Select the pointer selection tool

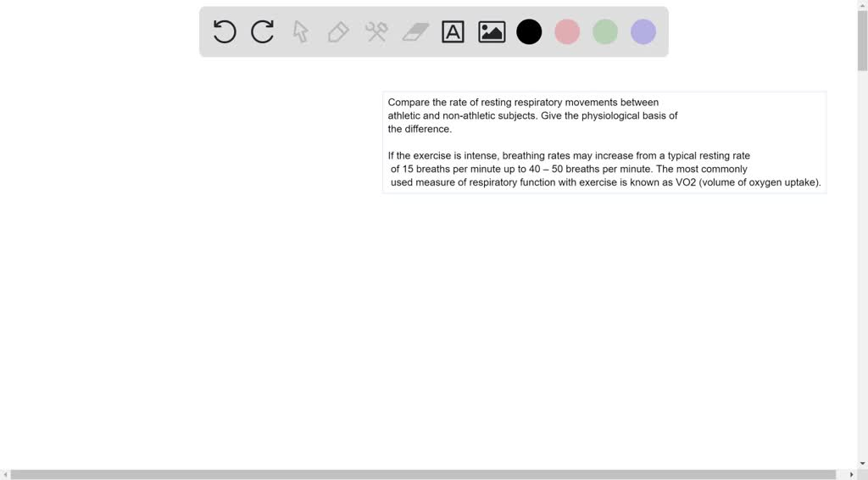(300, 32)
